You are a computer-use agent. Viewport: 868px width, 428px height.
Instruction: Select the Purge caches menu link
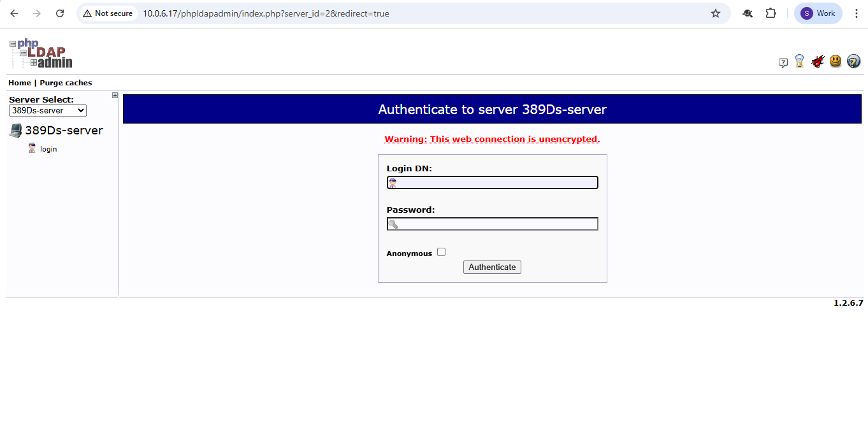point(66,83)
